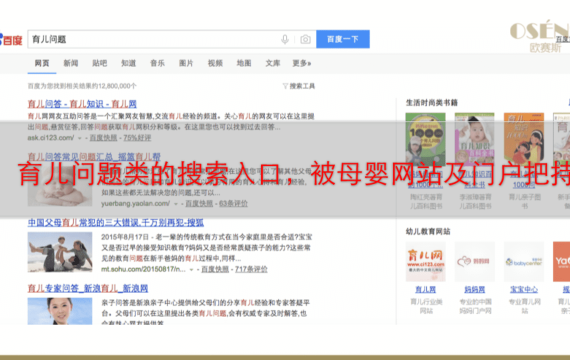Viewport: 570px width, 360px height.
Task: Expand dropdown arrow next to yuerbang.yaolan.com
Action: (176, 204)
